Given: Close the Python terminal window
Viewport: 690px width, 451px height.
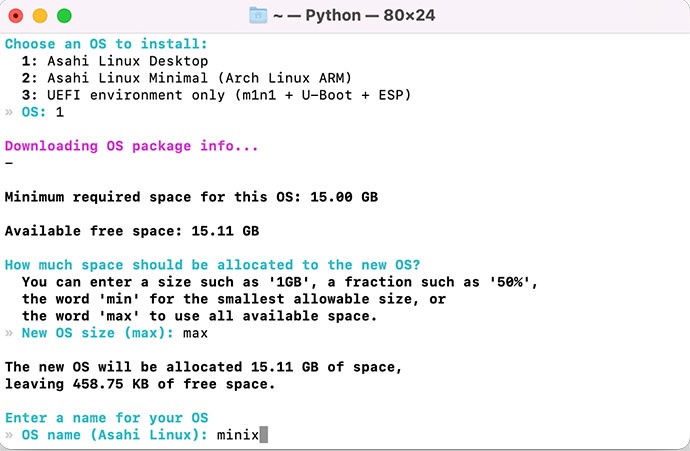Looking at the screenshot, I should tap(17, 16).
